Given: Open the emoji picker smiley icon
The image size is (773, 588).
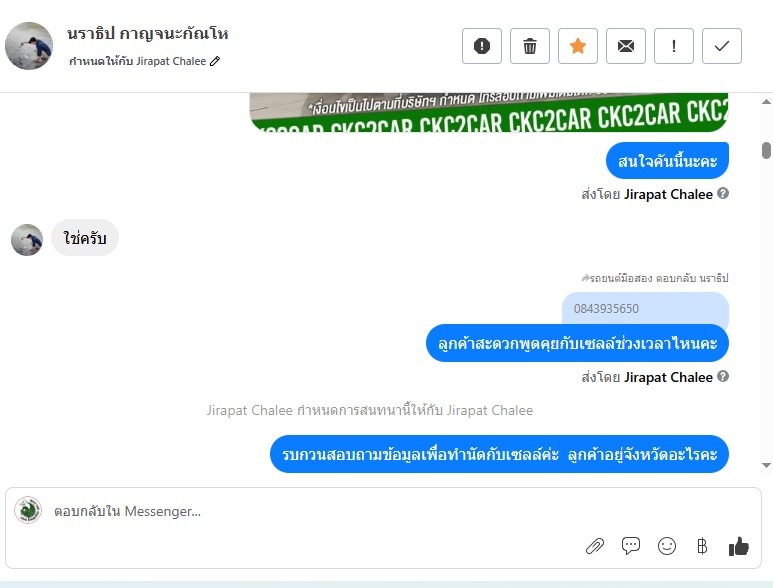Looking at the screenshot, I should pyautogui.click(x=667, y=546).
